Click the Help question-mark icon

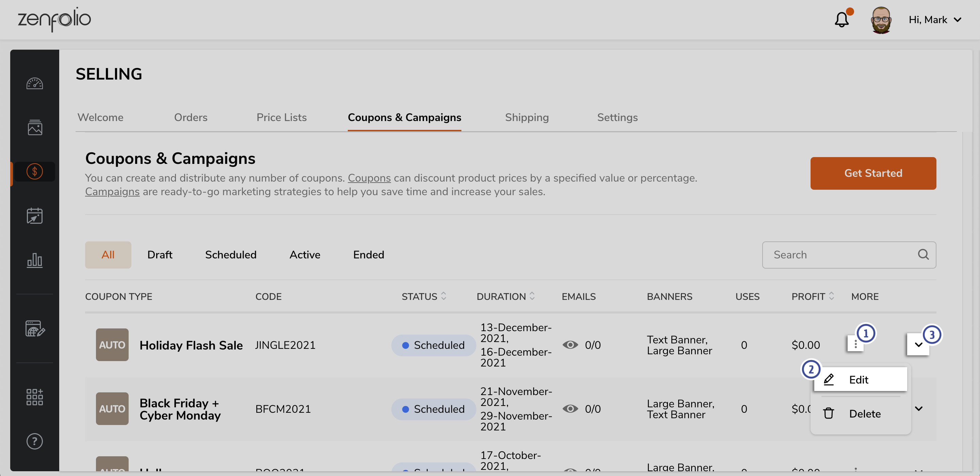click(35, 441)
